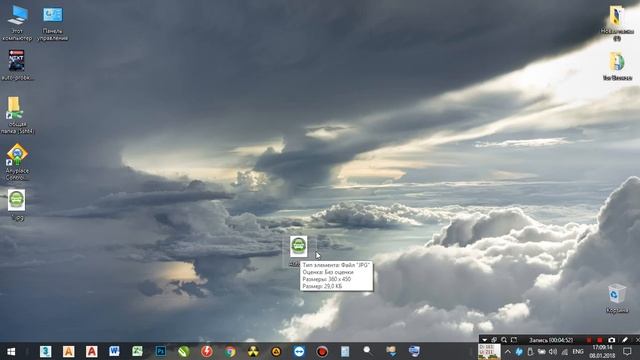Open the red lightning bolt taskbar app
The image size is (640, 360).
click(x=207, y=351)
